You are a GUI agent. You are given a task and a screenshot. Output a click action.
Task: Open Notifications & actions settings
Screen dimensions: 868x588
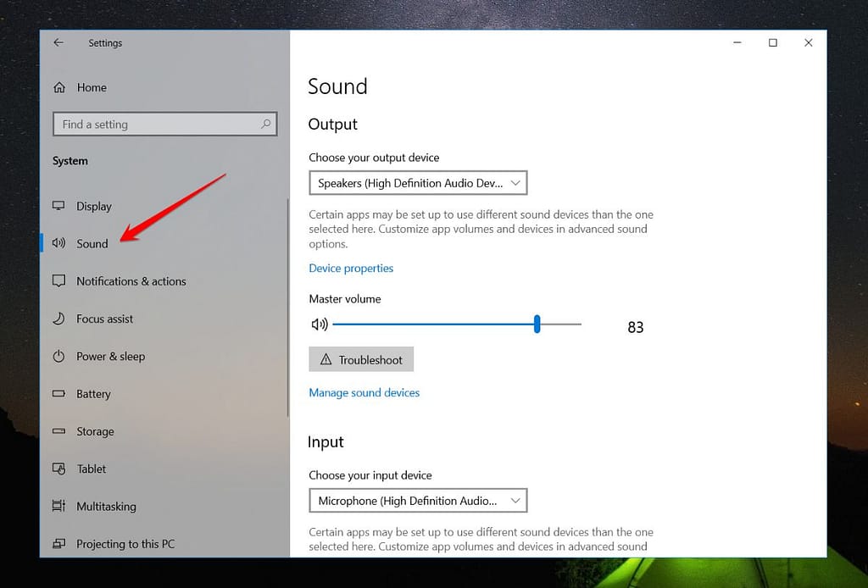point(131,281)
